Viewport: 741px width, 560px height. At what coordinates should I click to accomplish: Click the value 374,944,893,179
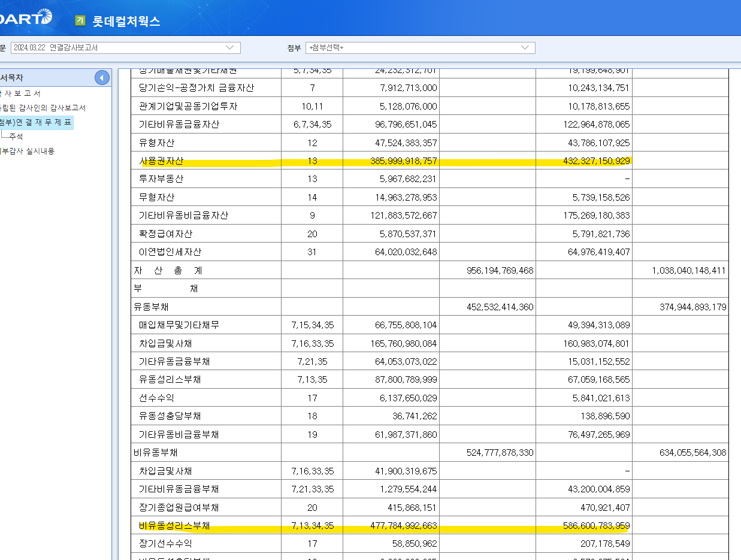click(693, 307)
